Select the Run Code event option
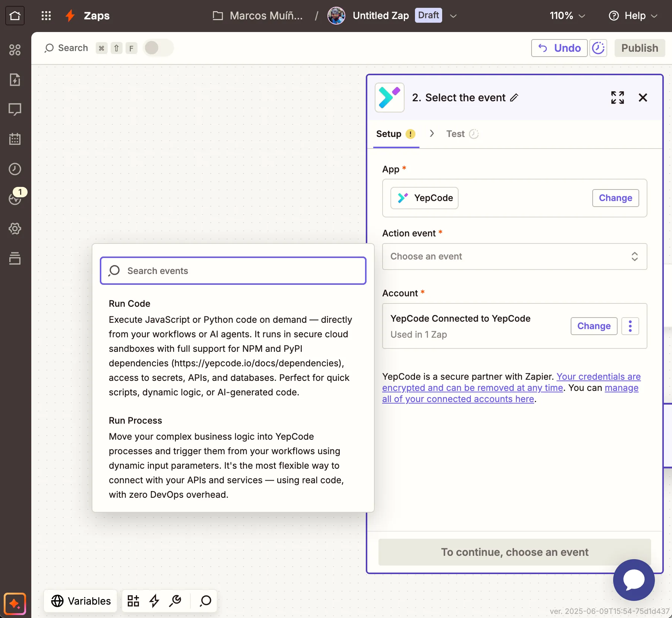672x618 pixels. click(x=129, y=304)
